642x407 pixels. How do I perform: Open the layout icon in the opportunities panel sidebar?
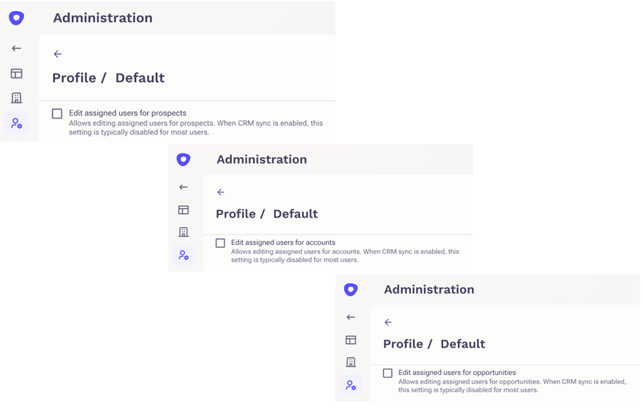(x=350, y=340)
